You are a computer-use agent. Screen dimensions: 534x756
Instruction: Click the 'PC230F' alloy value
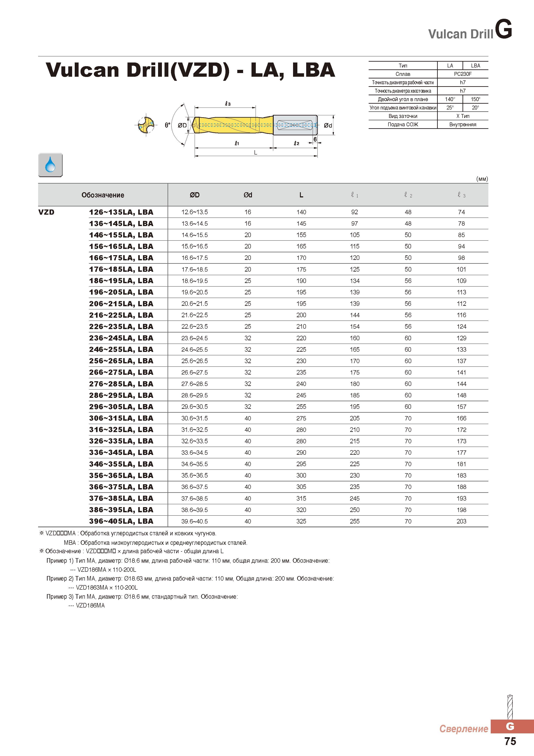[463, 74]
